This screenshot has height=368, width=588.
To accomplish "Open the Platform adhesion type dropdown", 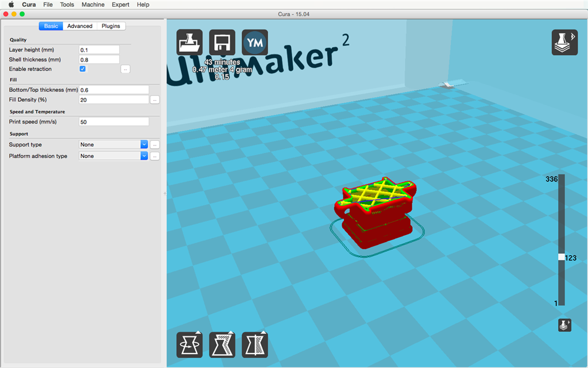I will click(113, 156).
